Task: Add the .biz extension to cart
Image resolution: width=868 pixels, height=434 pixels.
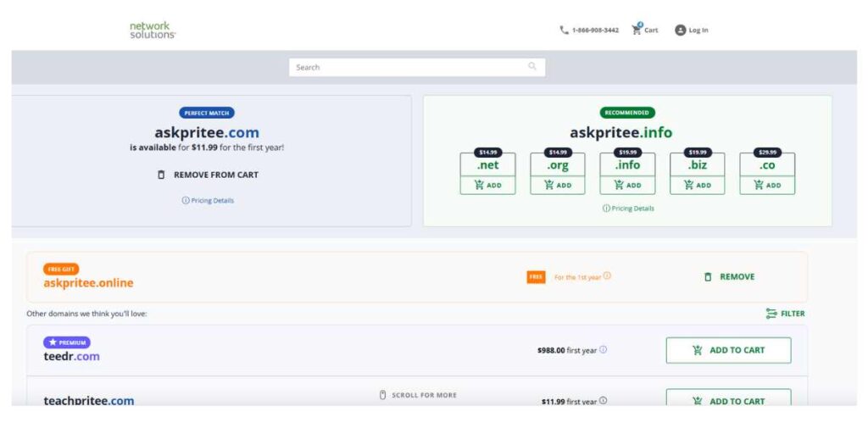Action: pyautogui.click(x=697, y=186)
